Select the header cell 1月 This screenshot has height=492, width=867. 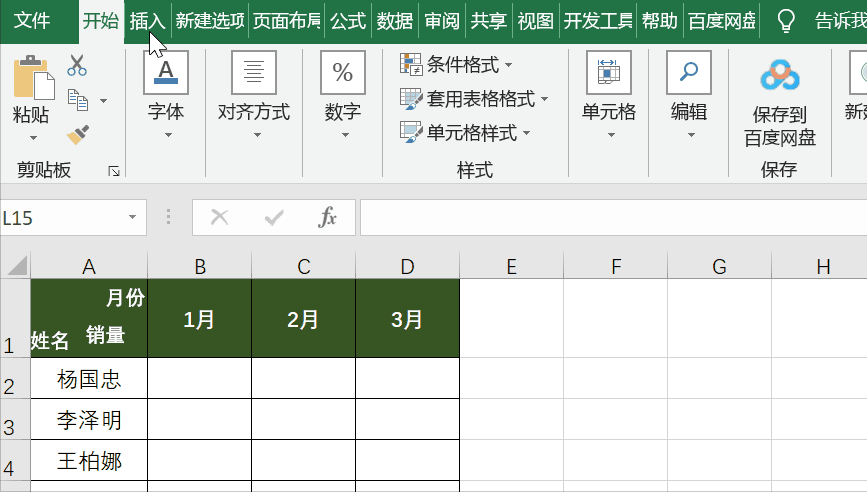coord(200,318)
